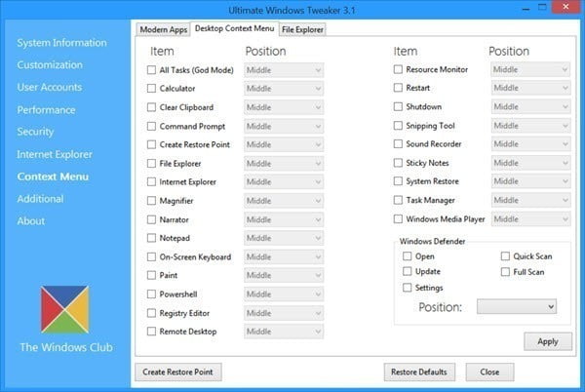585x392 pixels.
Task: Select Security from the left sidebar
Action: 35,132
